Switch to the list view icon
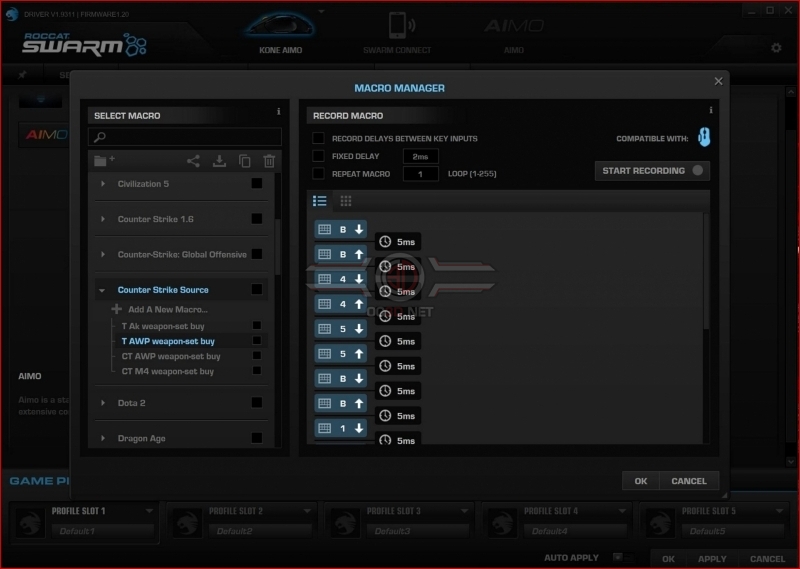 pos(320,201)
